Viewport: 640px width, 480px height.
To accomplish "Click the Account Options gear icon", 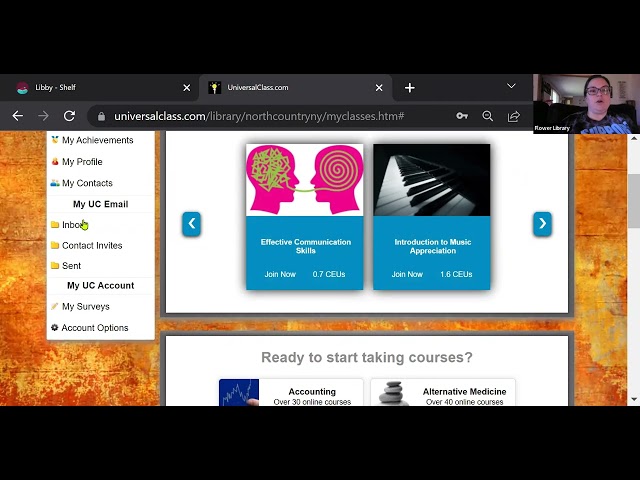I will (54, 327).
